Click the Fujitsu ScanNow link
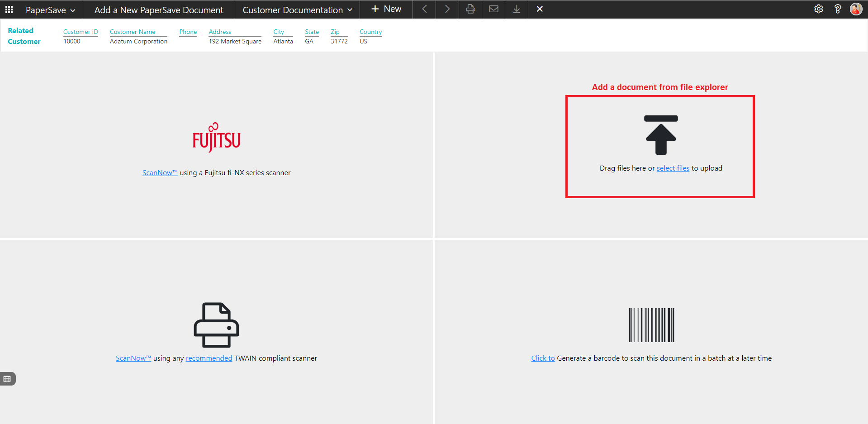Screen dimensions: 868x424 [x=160, y=173]
